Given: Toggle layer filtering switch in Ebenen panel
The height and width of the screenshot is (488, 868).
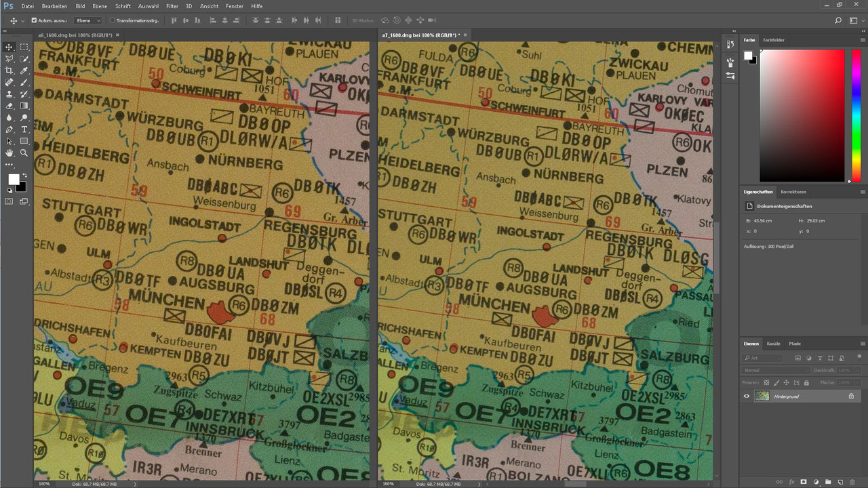Looking at the screenshot, I should (859, 357).
